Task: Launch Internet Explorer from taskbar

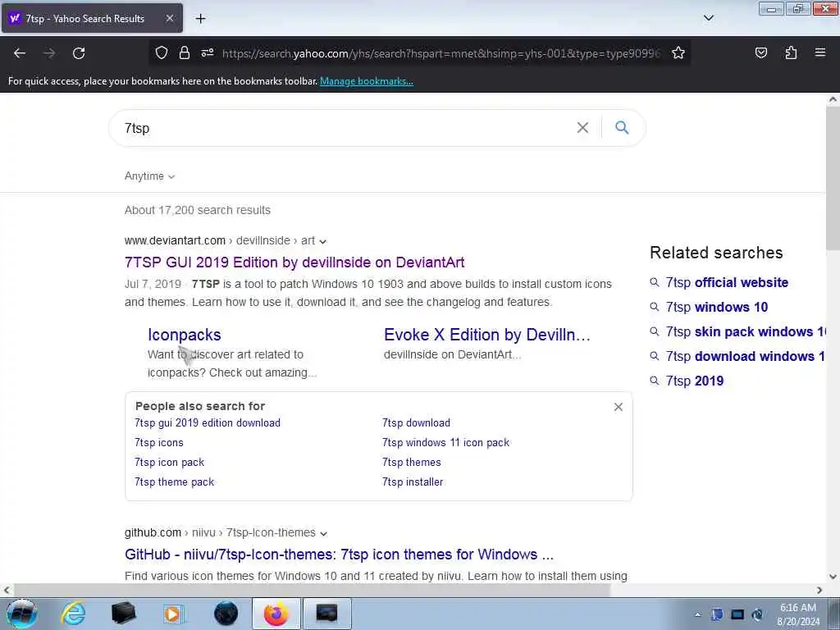Action: click(73, 614)
